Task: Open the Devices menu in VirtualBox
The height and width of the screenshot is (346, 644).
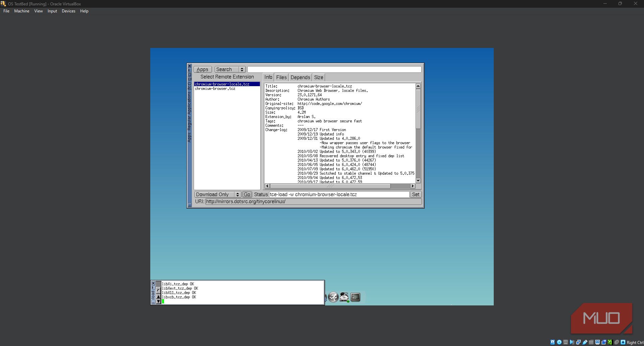Action: (68, 11)
